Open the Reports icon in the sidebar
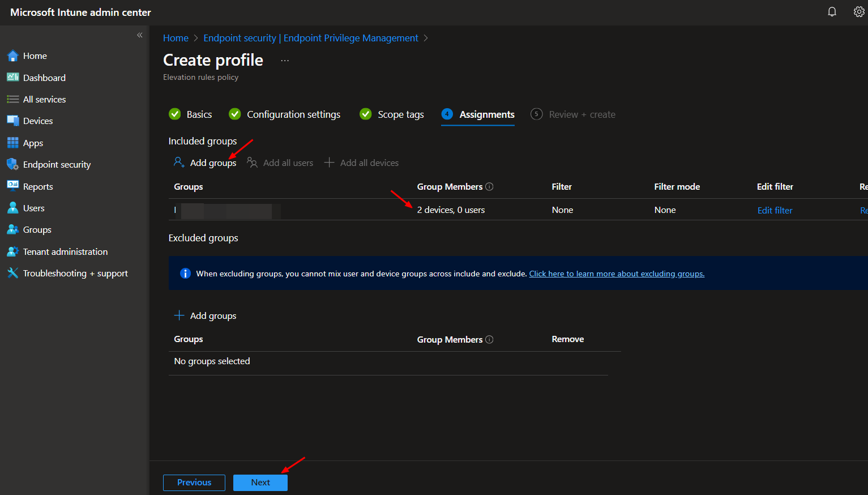The width and height of the screenshot is (868, 495). point(12,186)
